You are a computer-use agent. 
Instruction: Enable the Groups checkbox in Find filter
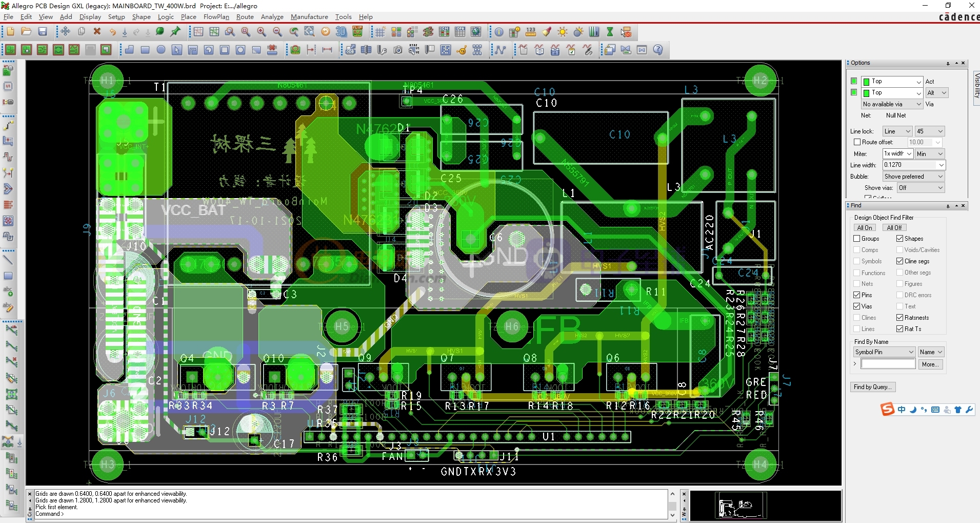click(856, 239)
